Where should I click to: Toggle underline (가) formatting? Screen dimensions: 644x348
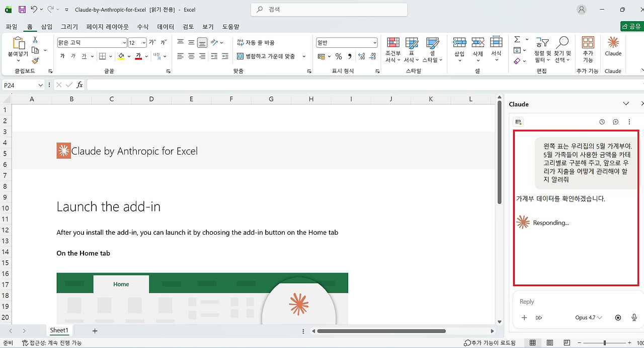84,56
